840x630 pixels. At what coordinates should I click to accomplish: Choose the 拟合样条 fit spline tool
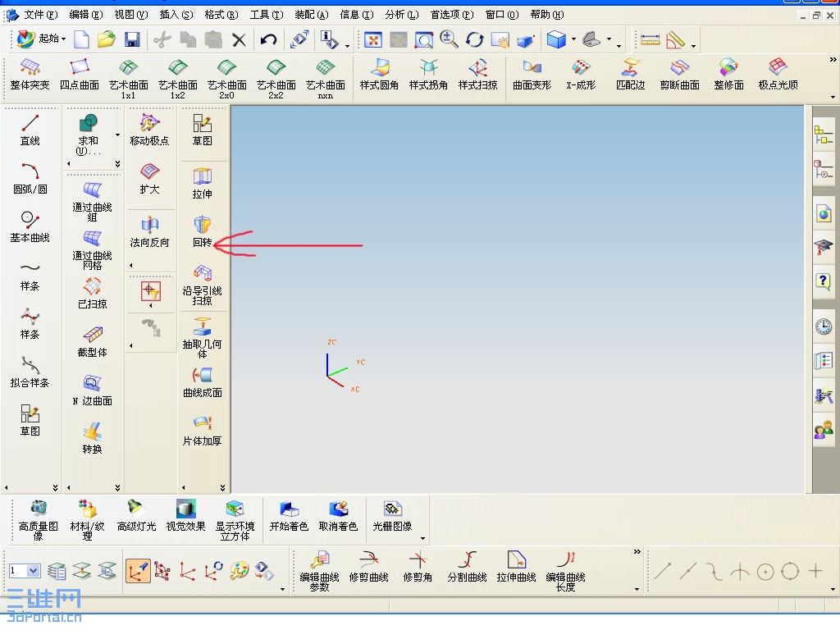click(x=30, y=372)
